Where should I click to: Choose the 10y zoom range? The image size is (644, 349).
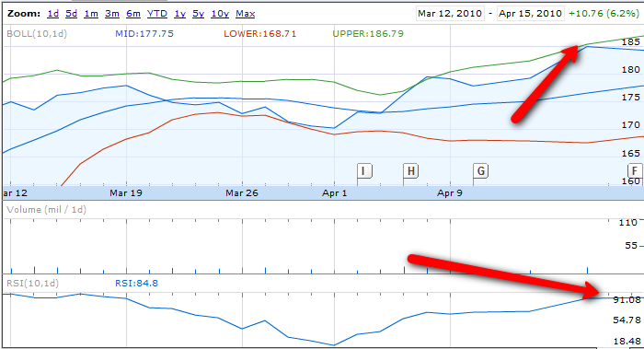(x=220, y=14)
